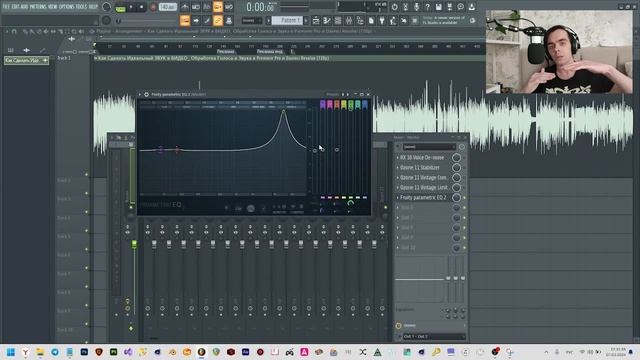Image resolution: width=640 pixels, height=360 pixels.
Task: Click the render/export icon at top right
Action: pos(471,7)
